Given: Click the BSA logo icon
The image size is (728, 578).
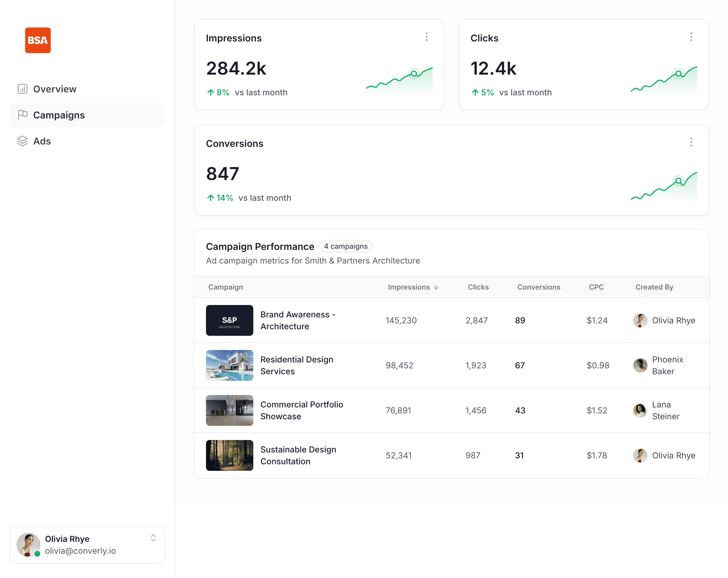Looking at the screenshot, I should 38,40.
